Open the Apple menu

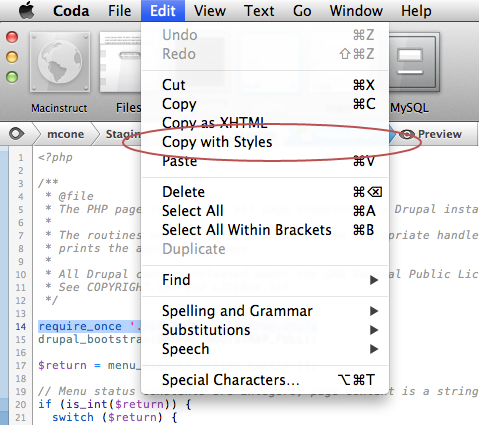[x=27, y=11]
